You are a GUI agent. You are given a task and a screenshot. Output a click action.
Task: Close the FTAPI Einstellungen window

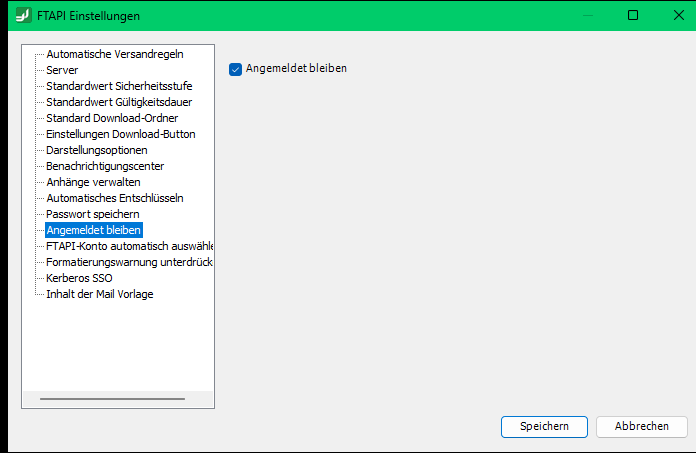click(x=678, y=16)
